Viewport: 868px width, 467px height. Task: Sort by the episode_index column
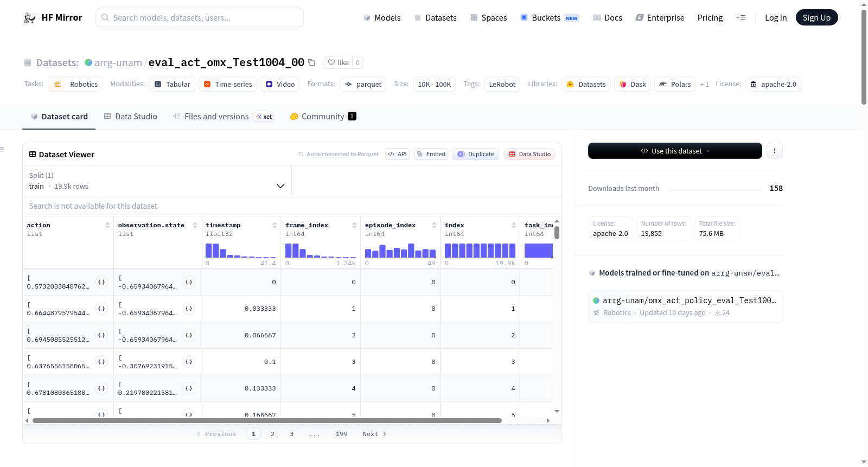(434, 225)
